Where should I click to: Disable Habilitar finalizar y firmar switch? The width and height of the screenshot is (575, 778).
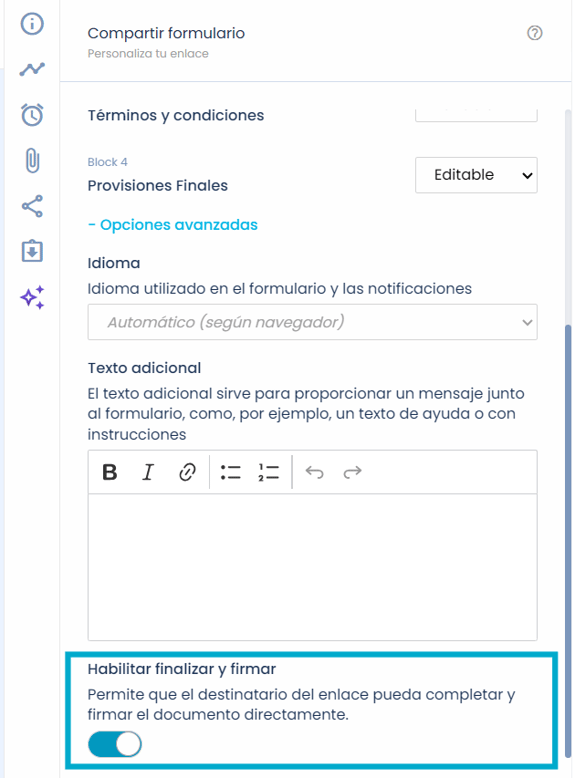click(x=115, y=744)
